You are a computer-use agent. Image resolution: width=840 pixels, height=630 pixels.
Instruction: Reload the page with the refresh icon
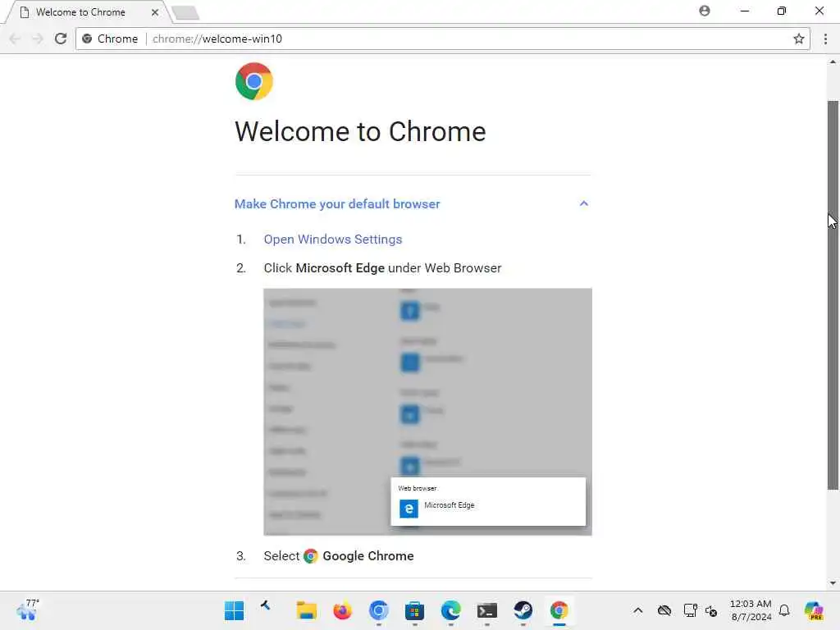(61, 39)
